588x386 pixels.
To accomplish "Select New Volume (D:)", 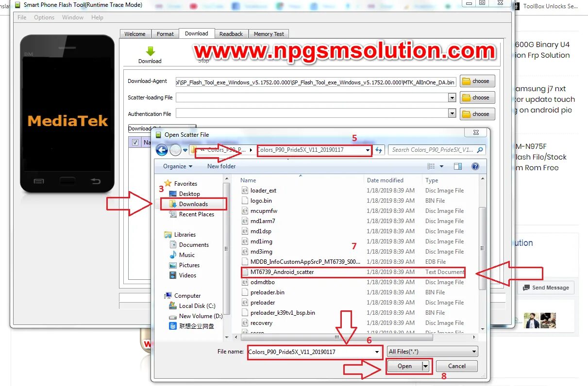I will 195,316.
